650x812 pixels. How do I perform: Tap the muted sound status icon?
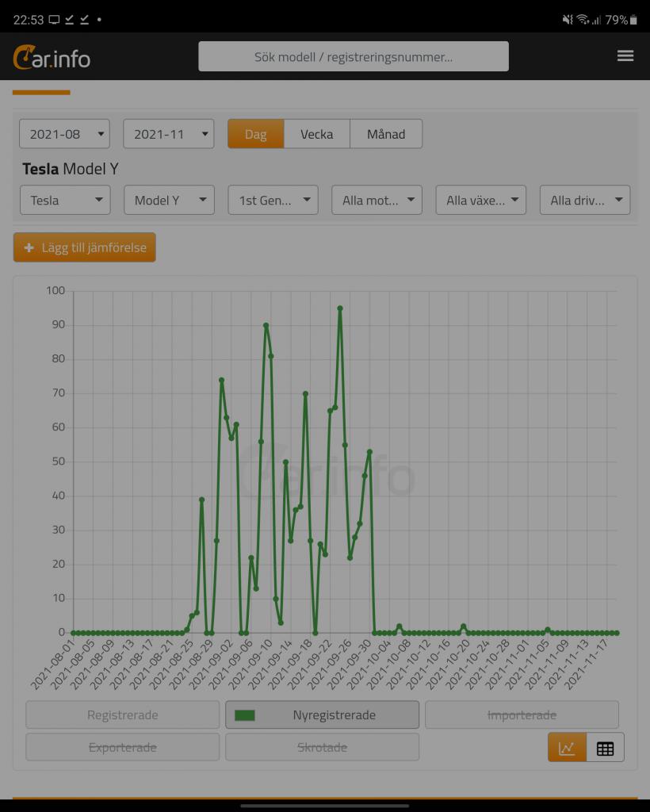(x=568, y=20)
